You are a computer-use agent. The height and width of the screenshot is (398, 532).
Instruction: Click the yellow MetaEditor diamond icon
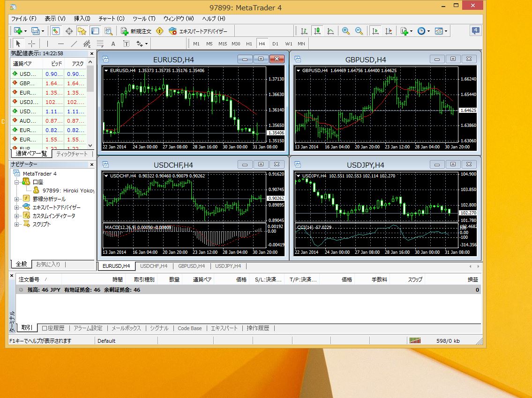[x=159, y=31]
